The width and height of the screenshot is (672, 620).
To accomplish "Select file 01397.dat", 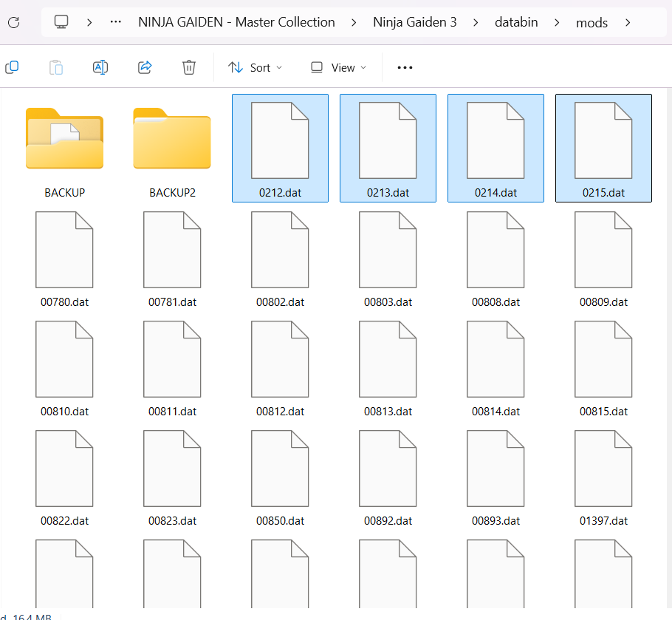I will click(x=603, y=477).
